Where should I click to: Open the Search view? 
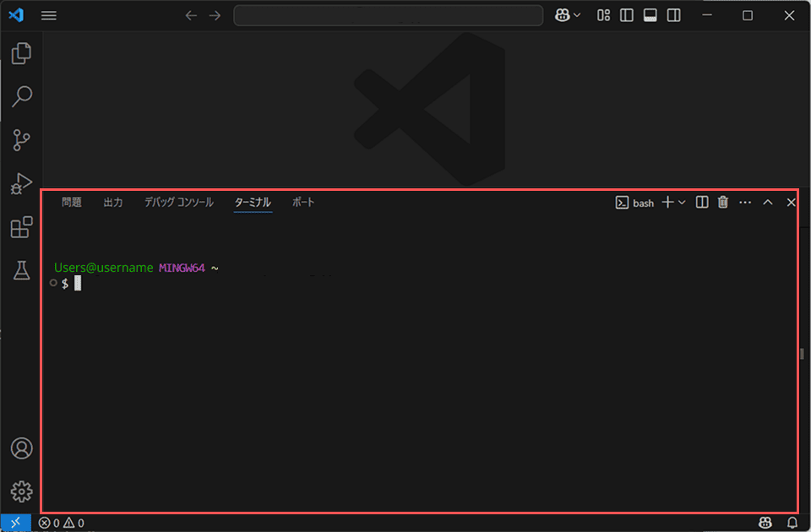tap(21, 96)
